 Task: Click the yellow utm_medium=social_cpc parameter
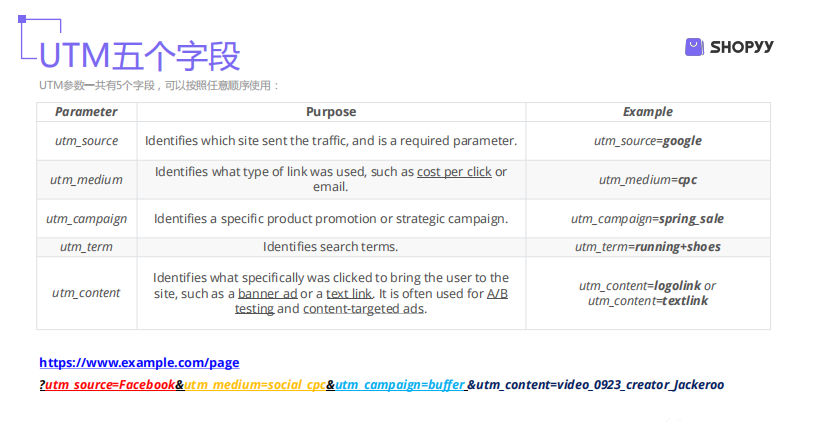coord(254,385)
